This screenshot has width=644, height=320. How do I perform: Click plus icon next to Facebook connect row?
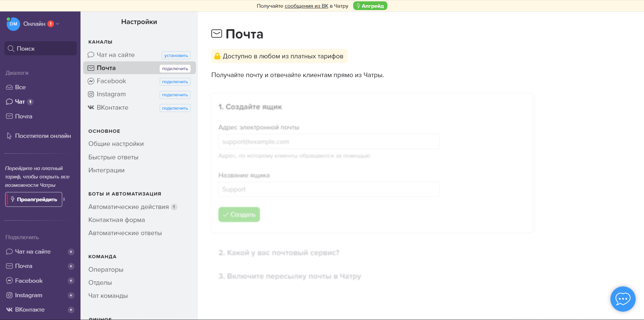coord(71,281)
